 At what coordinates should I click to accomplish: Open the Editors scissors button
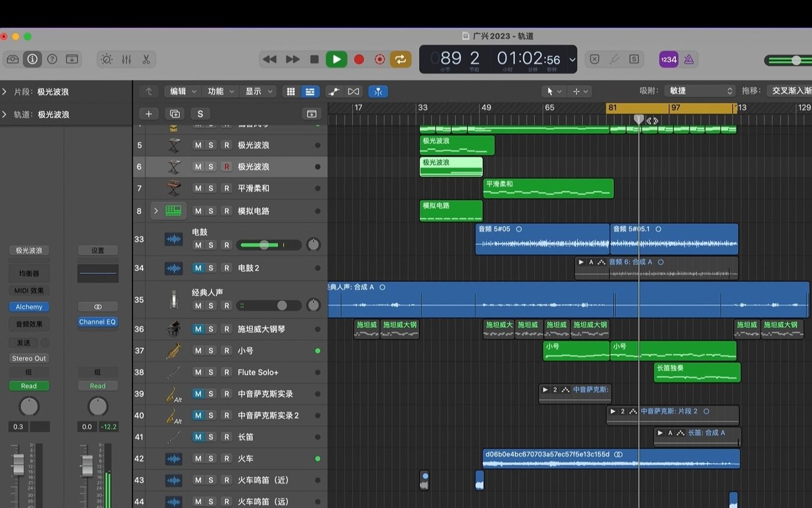(146, 59)
